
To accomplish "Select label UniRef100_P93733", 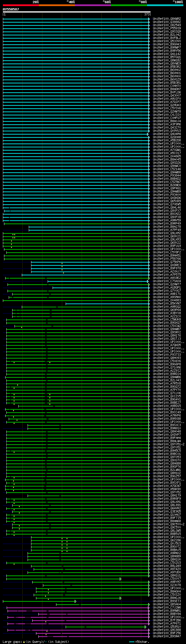I will pyautogui.click(x=167, y=355).
